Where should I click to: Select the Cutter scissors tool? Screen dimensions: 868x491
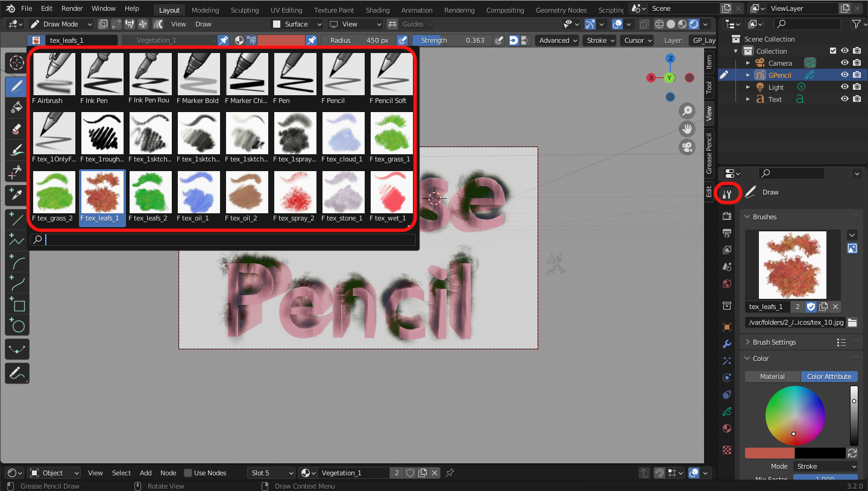point(17,172)
